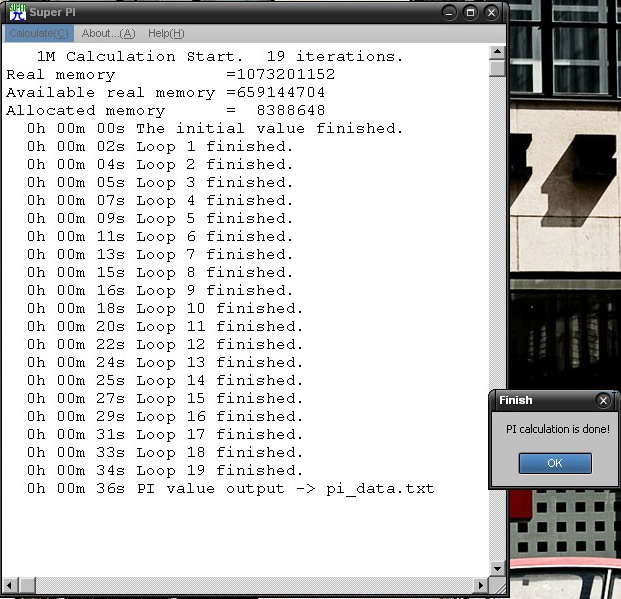
Task: Maximize the Super PI window
Action: tap(471, 13)
